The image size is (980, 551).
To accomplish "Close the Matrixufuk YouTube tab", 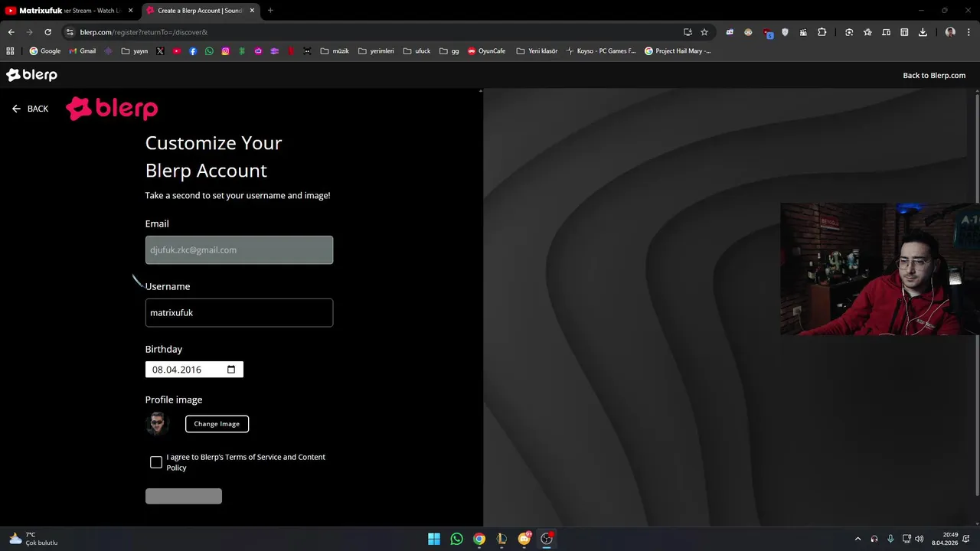I will 130,11.
